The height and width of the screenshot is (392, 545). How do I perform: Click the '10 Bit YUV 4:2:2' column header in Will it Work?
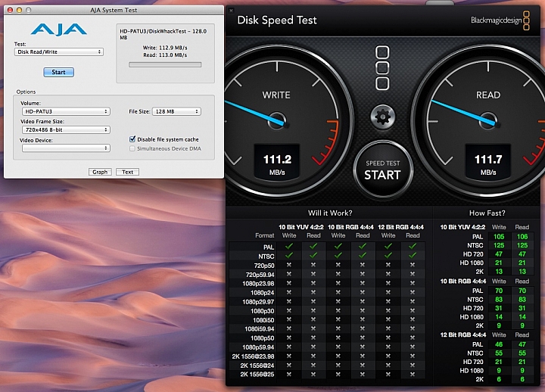click(301, 227)
